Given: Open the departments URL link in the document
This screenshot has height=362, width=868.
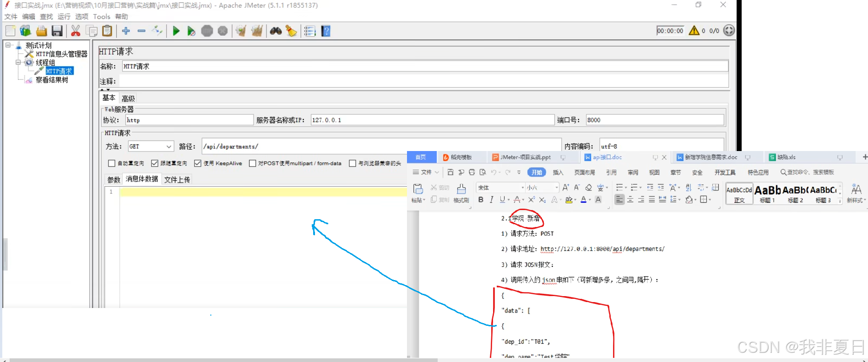Looking at the screenshot, I should pyautogui.click(x=602, y=249).
